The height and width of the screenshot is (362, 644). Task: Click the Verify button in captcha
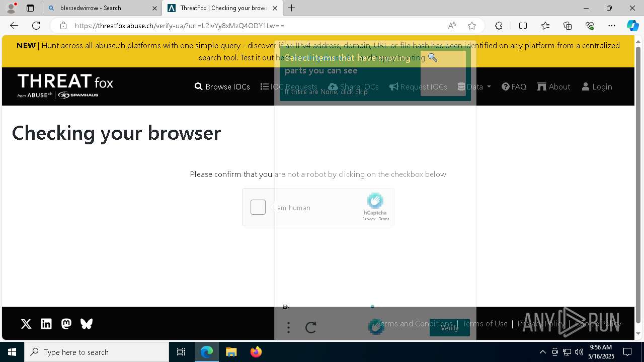point(450,328)
